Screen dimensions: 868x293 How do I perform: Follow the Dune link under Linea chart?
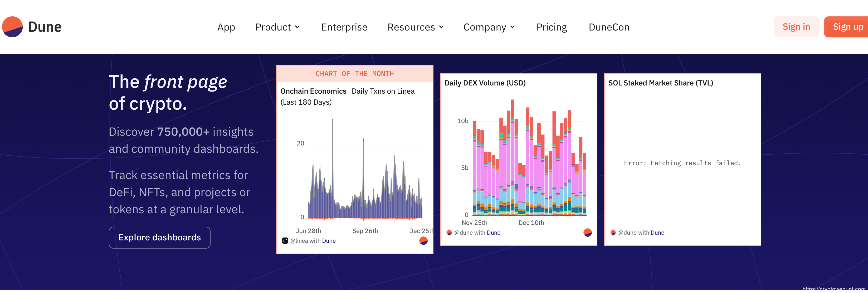pyautogui.click(x=329, y=241)
